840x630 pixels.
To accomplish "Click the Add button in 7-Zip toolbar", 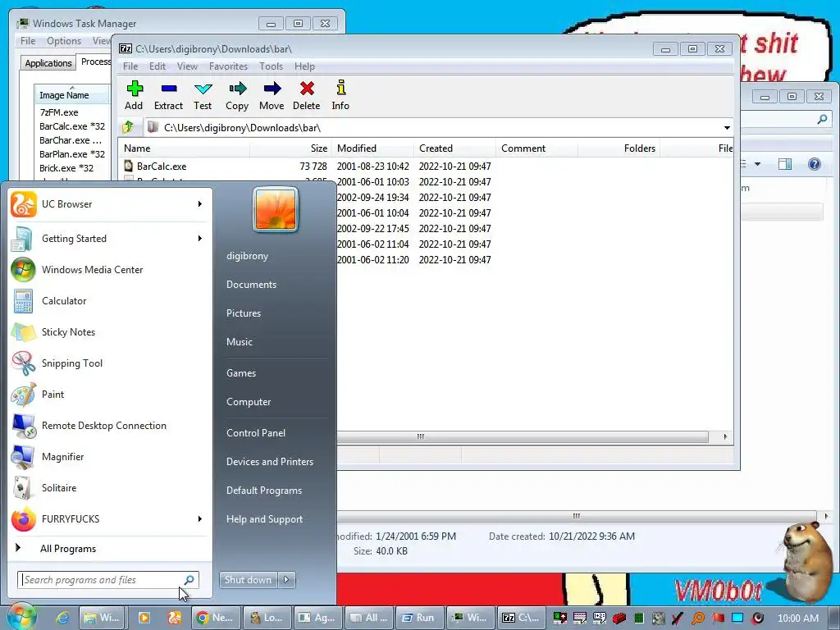I will point(134,95).
